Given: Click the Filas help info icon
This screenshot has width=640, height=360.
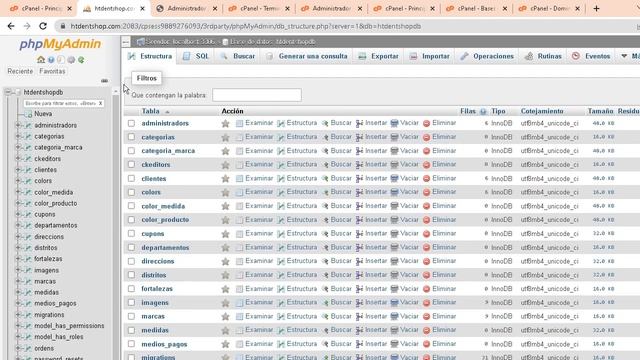Looking at the screenshot, I should (483, 111).
